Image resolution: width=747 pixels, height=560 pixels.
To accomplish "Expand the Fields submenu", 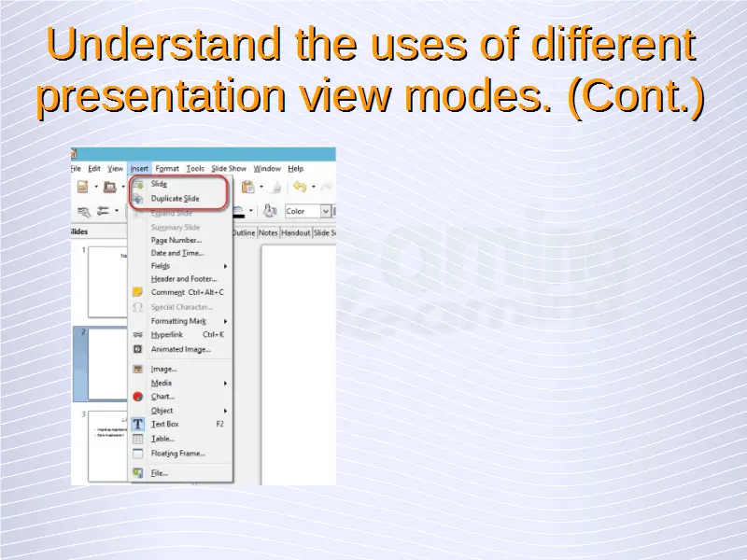I will click(x=225, y=266).
